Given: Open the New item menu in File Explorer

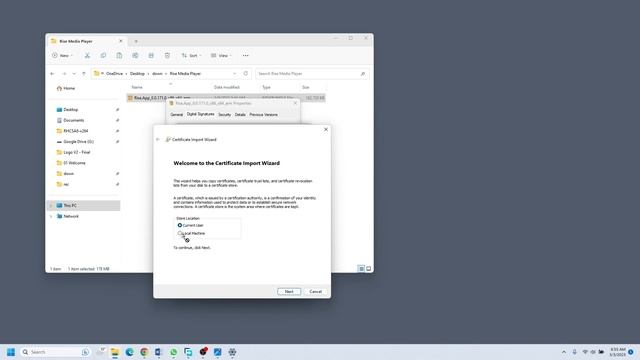Looking at the screenshot, I should (x=62, y=56).
